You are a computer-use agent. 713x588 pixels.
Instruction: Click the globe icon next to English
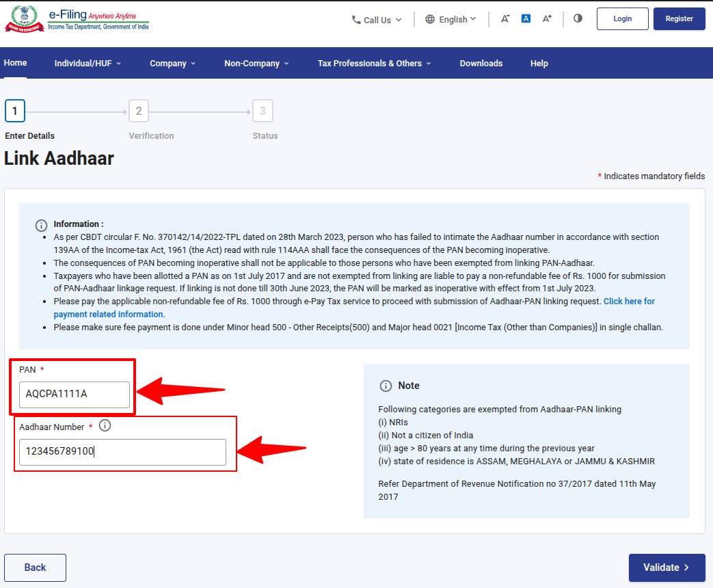[429, 19]
